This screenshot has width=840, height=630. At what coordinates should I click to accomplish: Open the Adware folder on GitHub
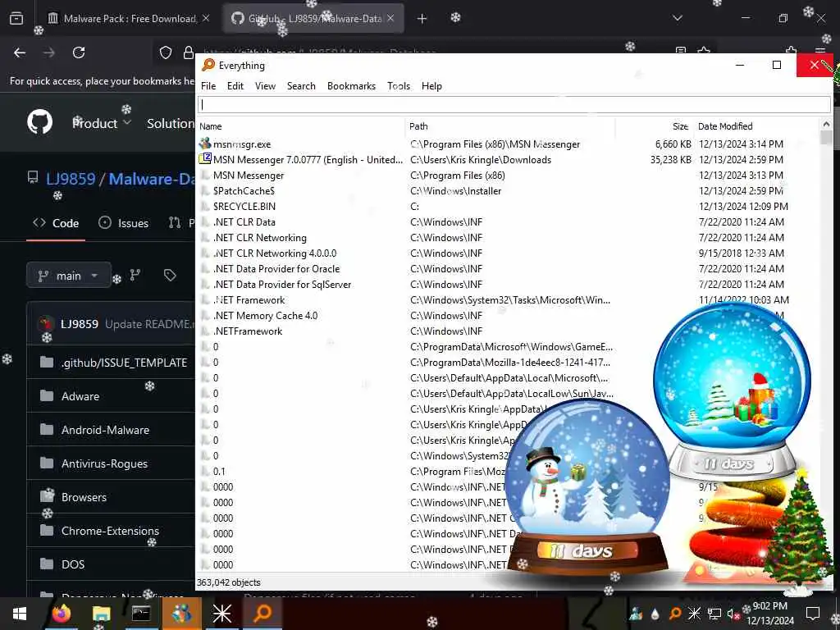[x=80, y=396]
